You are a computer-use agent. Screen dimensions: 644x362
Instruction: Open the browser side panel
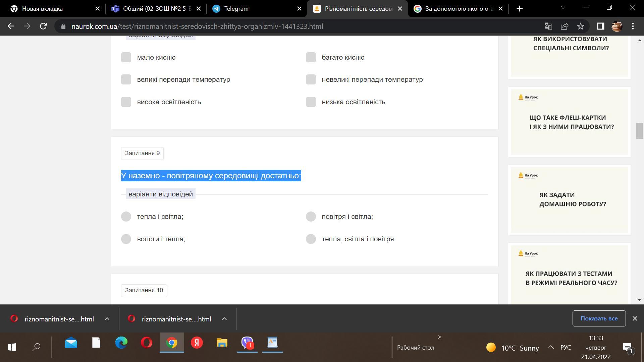[x=600, y=26]
